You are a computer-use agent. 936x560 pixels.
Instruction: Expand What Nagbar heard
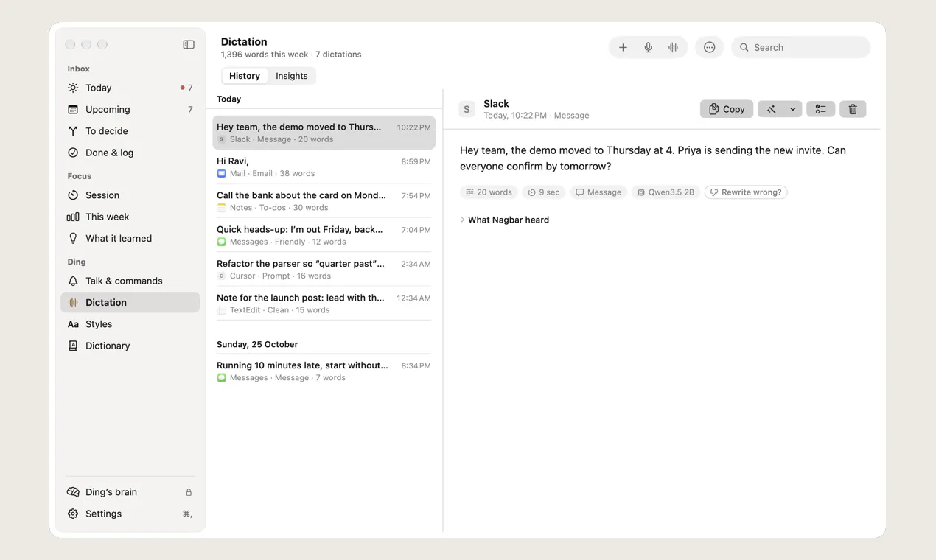pos(505,220)
